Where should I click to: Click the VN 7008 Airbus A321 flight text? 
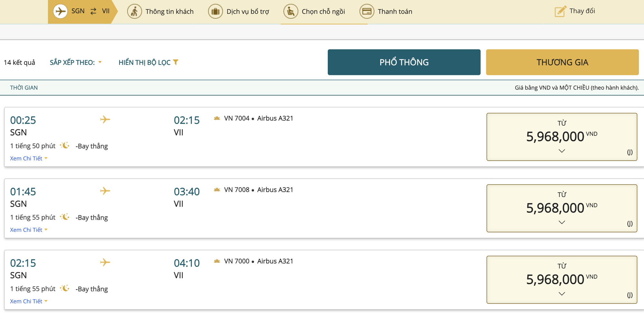259,190
